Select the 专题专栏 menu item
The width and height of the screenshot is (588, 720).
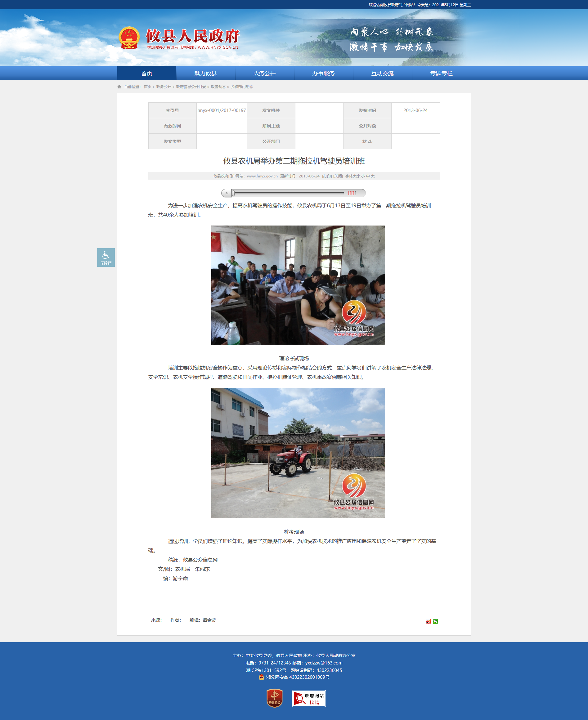(441, 73)
